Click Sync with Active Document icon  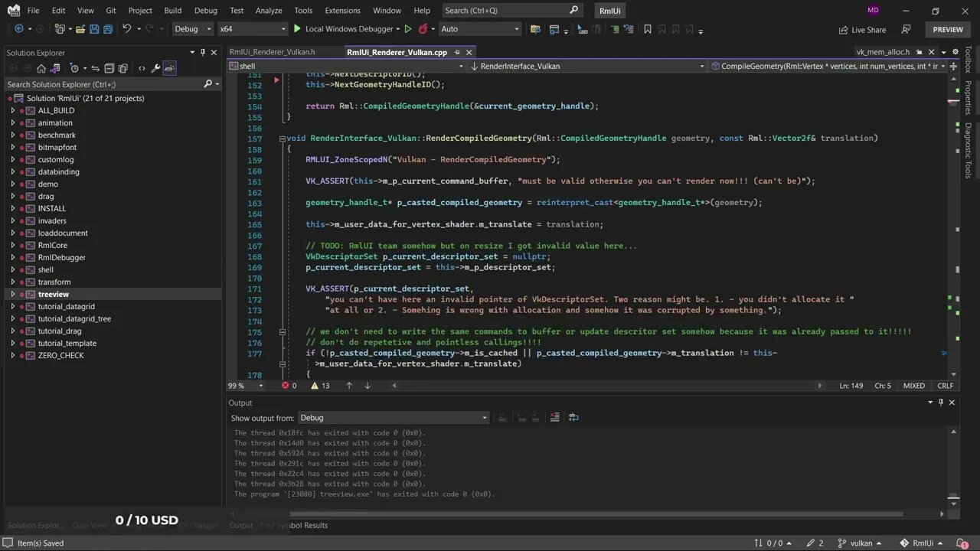(96, 68)
